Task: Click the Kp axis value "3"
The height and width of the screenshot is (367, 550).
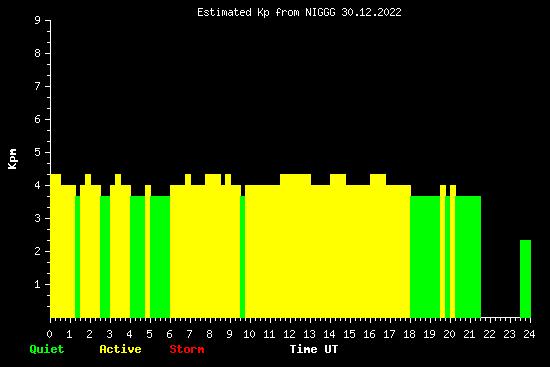Action: point(38,218)
